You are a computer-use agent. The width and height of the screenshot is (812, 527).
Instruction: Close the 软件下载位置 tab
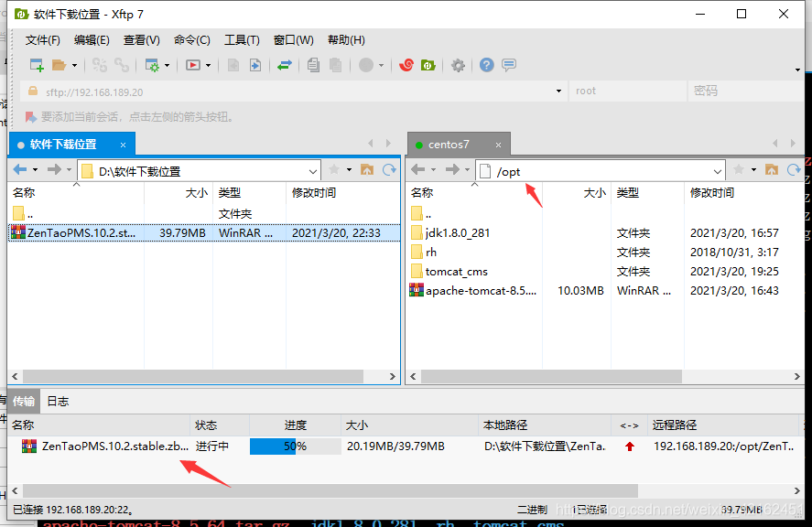click(x=123, y=145)
